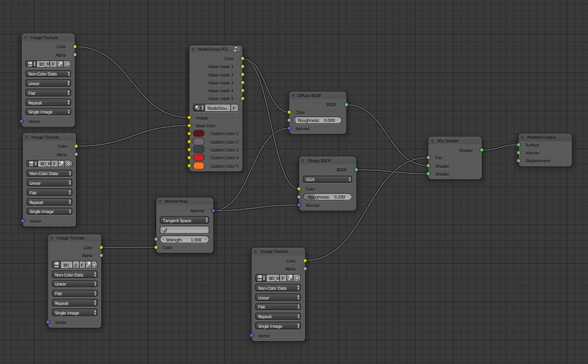Click the Custom Color 2 mauve swatch
This screenshot has height=364, width=588.
coord(199,142)
